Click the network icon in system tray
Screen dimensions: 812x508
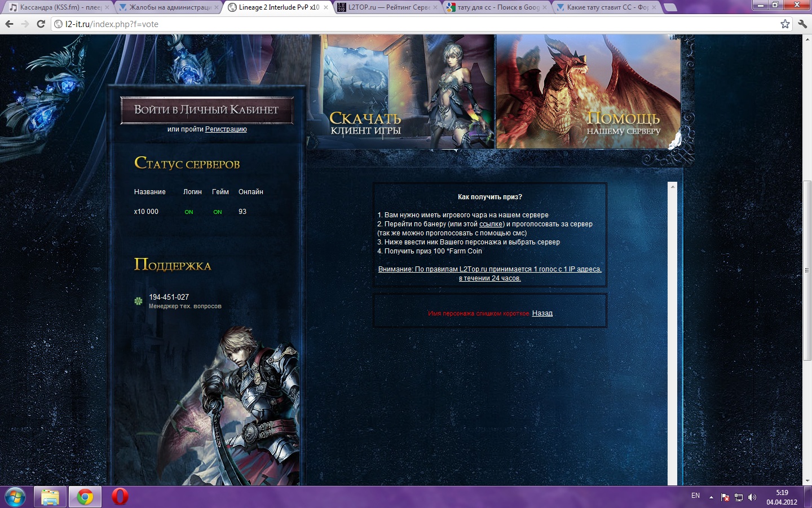click(x=739, y=497)
